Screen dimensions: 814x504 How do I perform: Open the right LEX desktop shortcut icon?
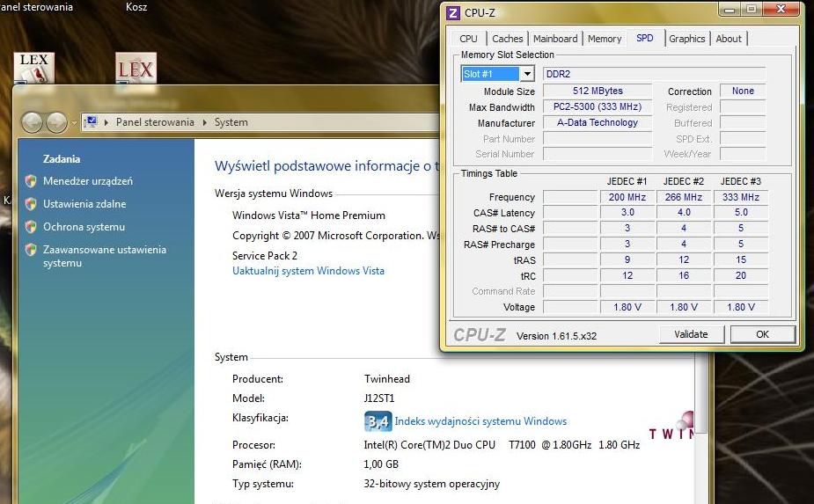[x=136, y=68]
